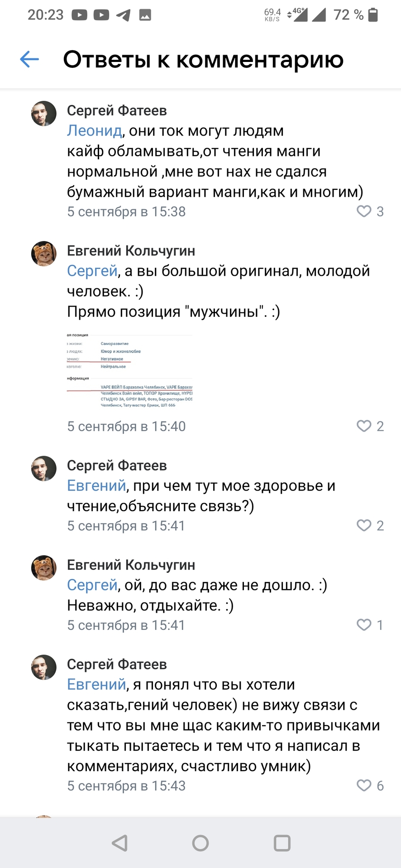Open Сергей Фатеев's avatar on first comment
The height and width of the screenshot is (868, 401).
click(44, 113)
